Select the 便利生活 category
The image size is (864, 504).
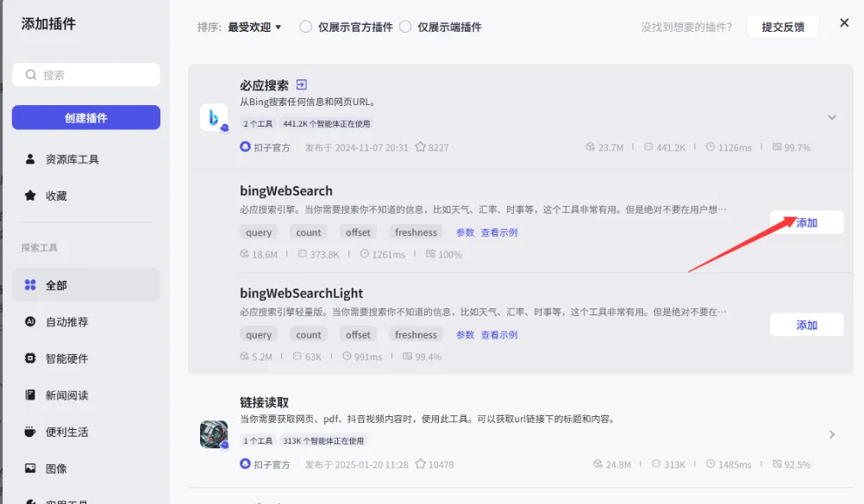tap(86, 432)
